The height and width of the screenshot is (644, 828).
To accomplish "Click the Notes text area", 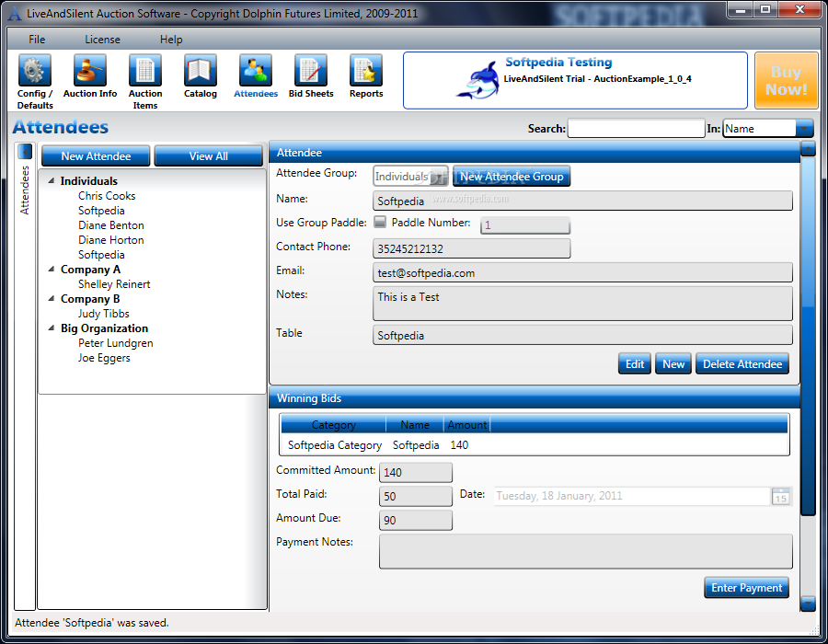I will tap(582, 304).
